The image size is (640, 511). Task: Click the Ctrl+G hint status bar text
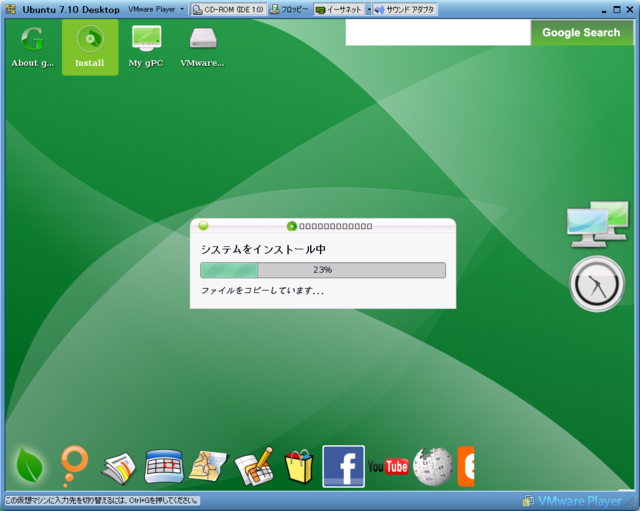(x=102, y=500)
